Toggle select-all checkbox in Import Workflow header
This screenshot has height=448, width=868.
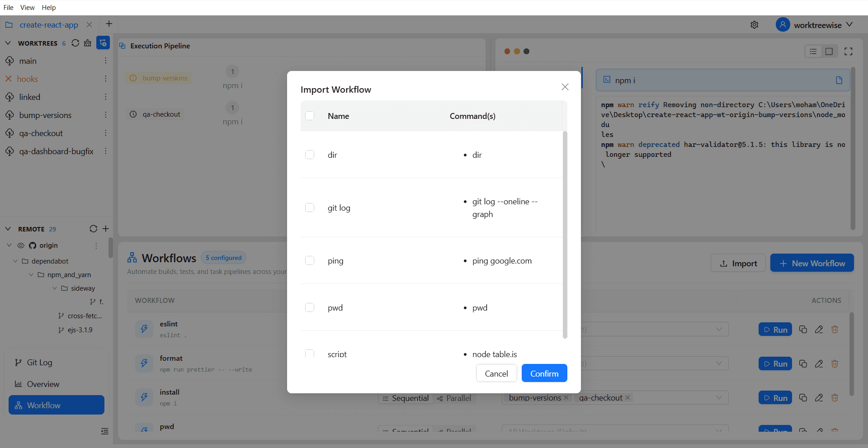tap(310, 116)
